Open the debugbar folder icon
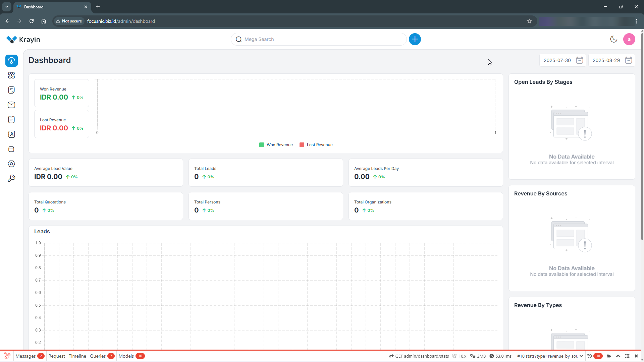This screenshot has height=362, width=644. click(609, 356)
